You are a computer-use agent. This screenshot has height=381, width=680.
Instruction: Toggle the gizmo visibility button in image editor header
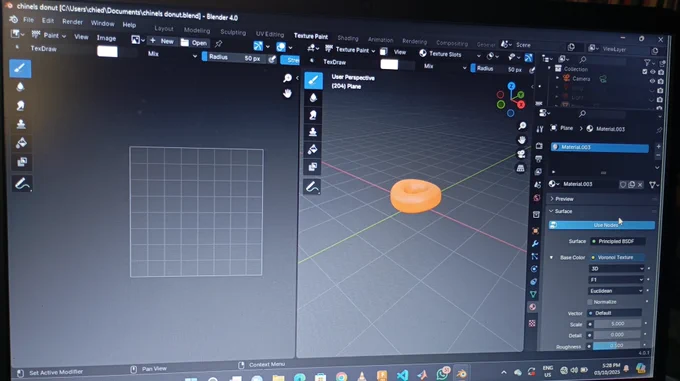(258, 46)
